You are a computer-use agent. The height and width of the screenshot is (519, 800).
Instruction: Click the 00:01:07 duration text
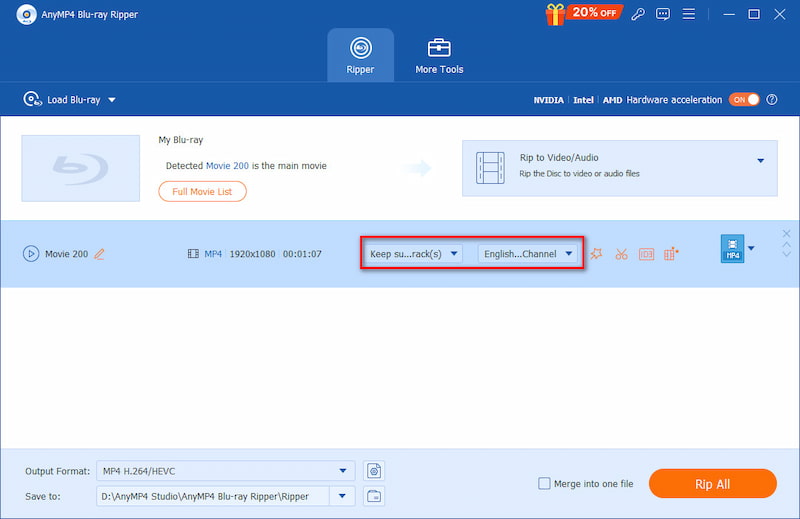coord(302,254)
